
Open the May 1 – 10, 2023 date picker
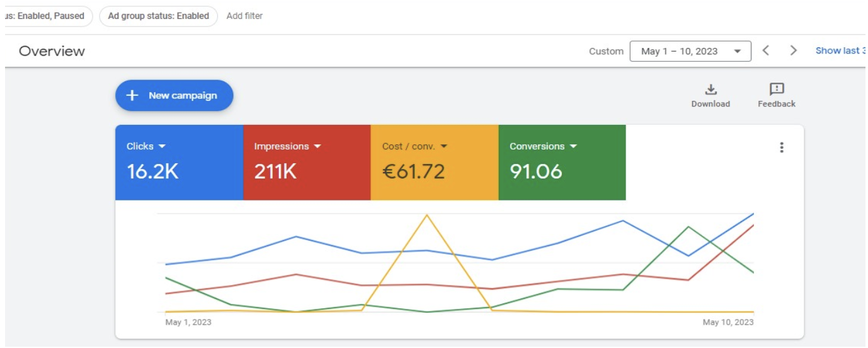690,51
